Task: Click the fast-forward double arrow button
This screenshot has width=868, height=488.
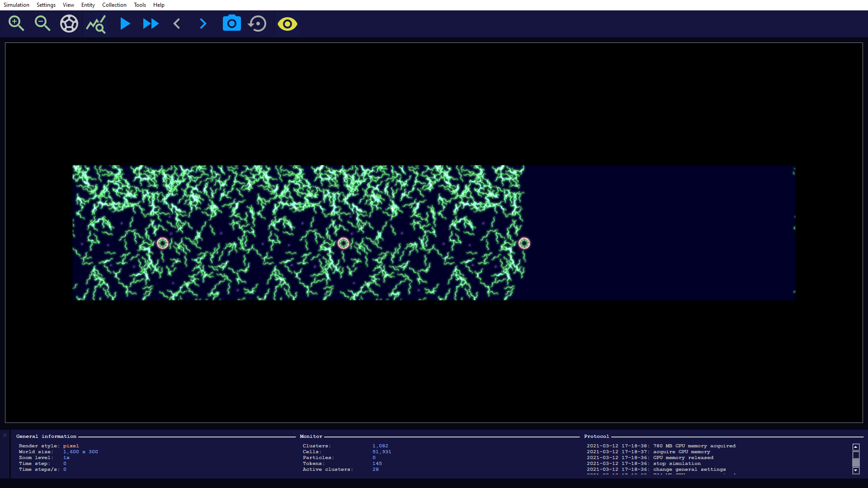Action: point(151,23)
